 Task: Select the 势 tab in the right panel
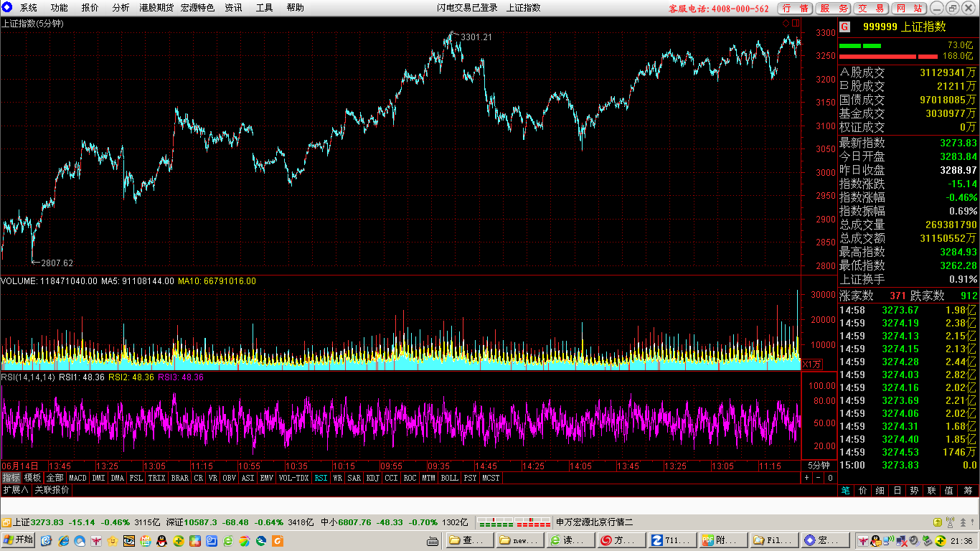tap(914, 491)
